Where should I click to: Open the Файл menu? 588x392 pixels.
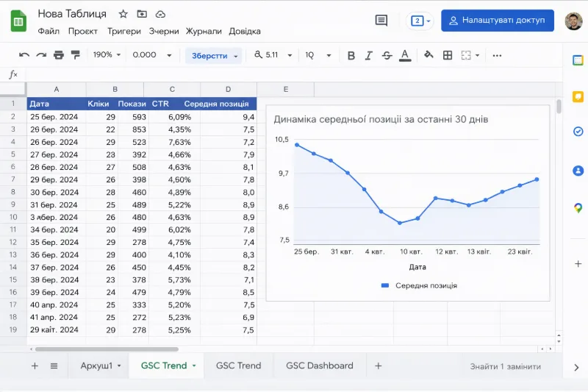(x=49, y=32)
